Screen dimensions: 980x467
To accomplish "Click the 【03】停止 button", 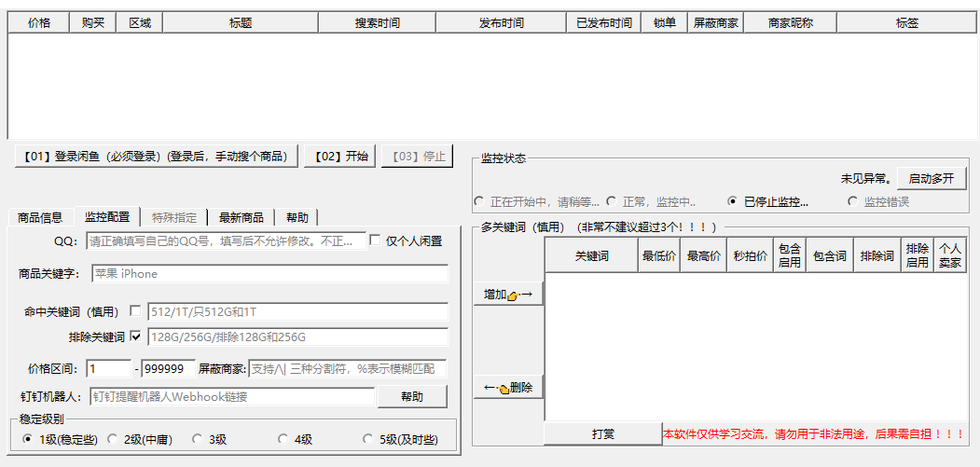I will click(418, 157).
